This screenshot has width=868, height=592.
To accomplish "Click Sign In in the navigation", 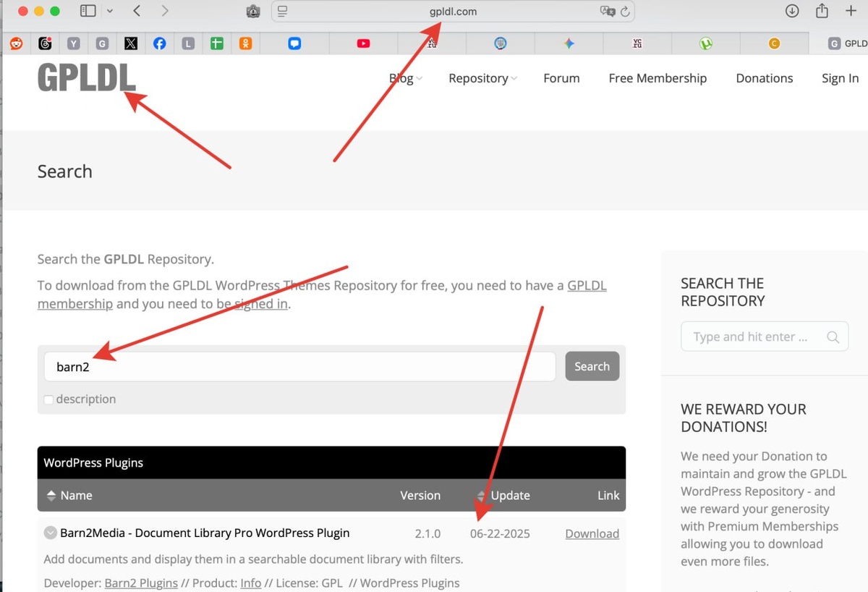I will coord(840,78).
